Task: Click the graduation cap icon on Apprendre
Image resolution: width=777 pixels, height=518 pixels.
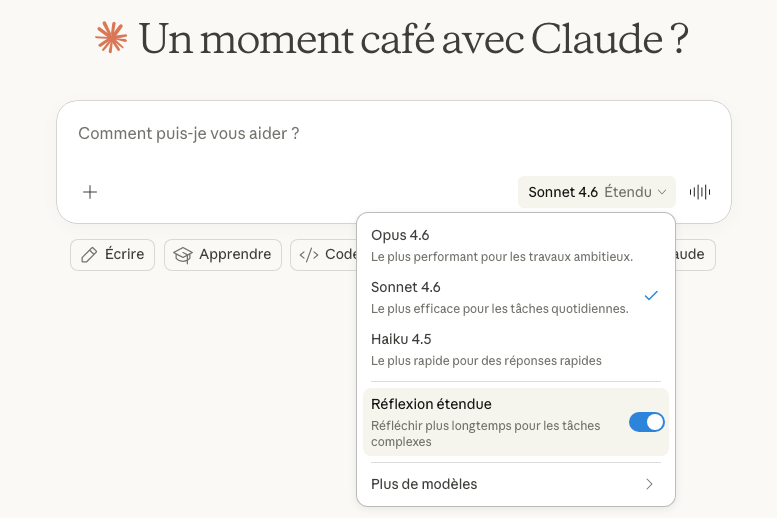Action: pyautogui.click(x=182, y=255)
